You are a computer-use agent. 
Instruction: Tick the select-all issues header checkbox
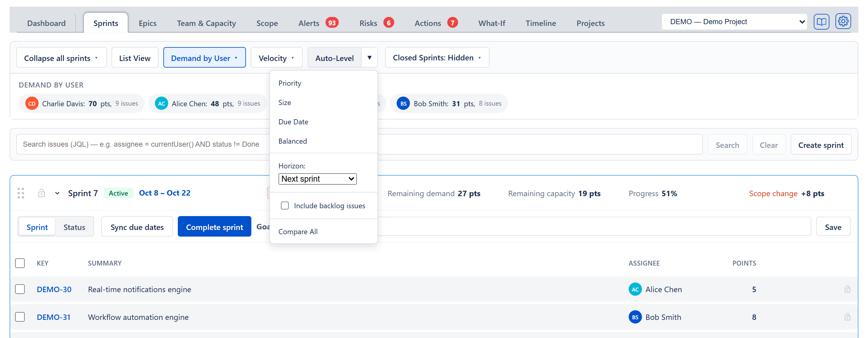20,263
